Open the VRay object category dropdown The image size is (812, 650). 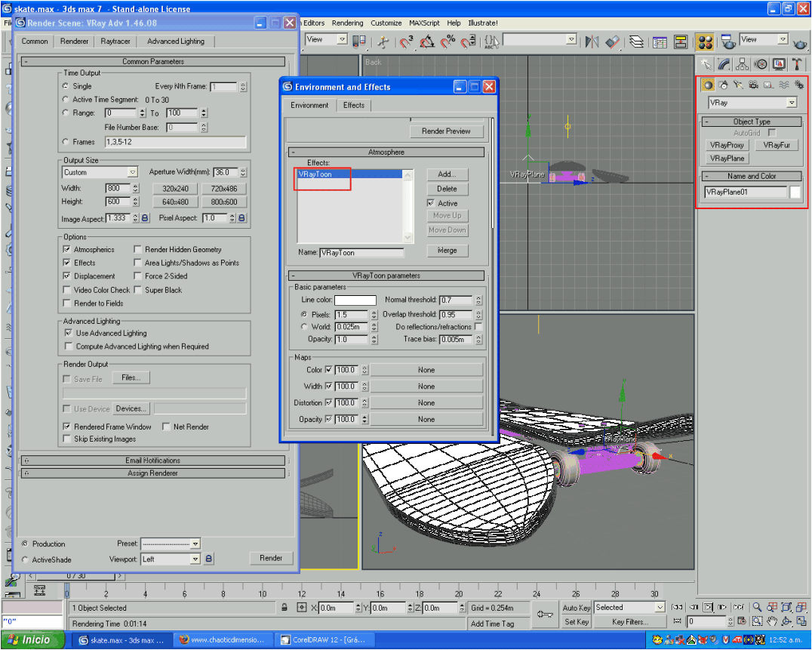click(752, 103)
